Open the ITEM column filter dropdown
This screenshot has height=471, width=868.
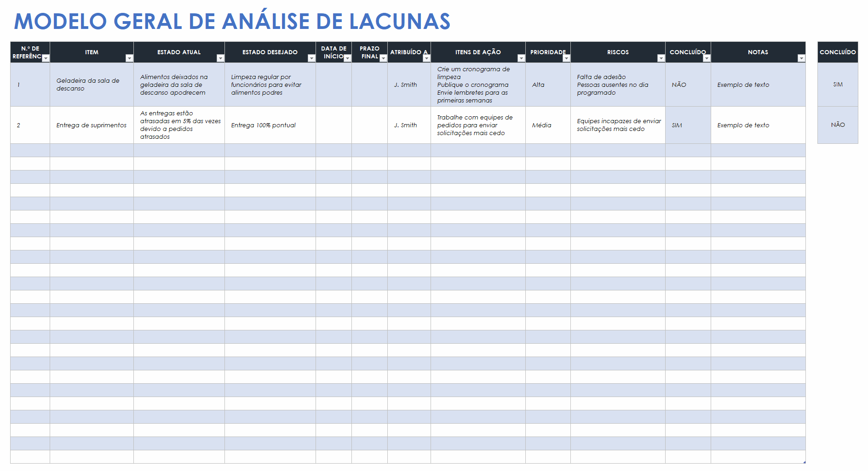[129, 58]
